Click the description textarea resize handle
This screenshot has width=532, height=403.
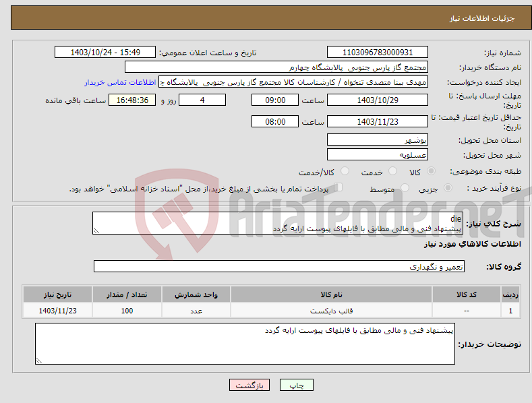tap(96, 230)
